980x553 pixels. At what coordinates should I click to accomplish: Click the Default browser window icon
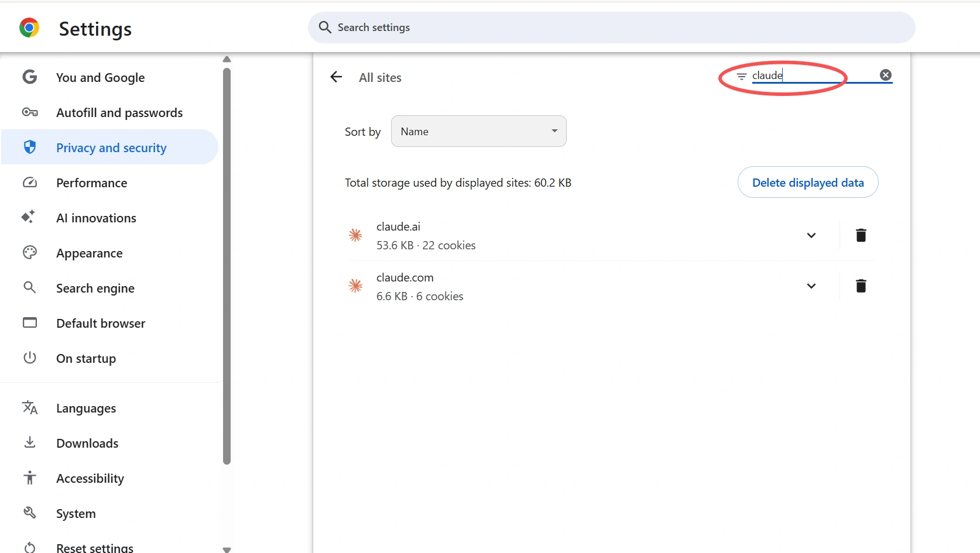[30, 322]
